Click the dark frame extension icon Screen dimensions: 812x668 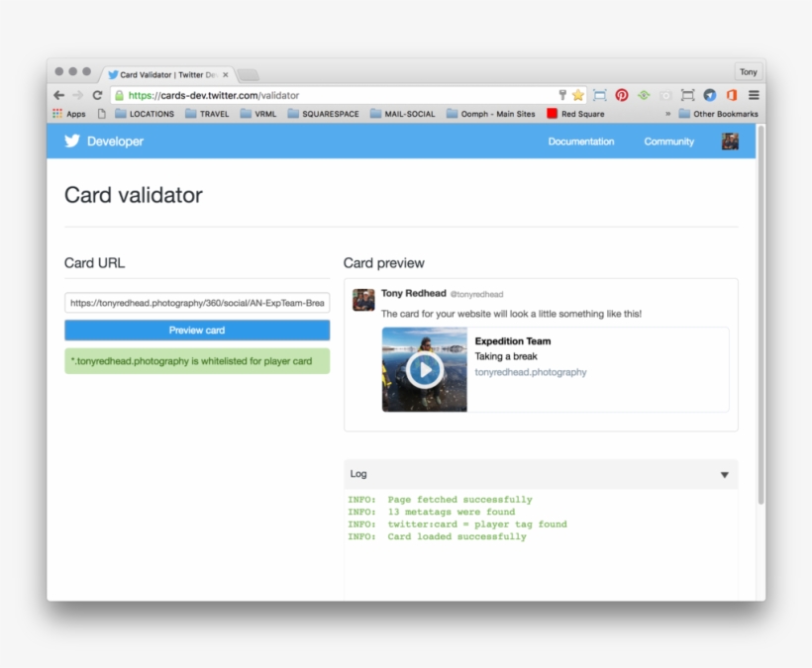pyautogui.click(x=687, y=95)
